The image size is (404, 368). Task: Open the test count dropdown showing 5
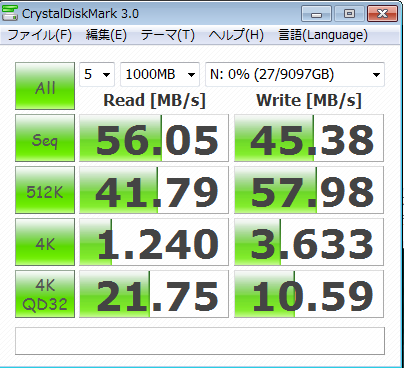pyautogui.click(x=97, y=74)
